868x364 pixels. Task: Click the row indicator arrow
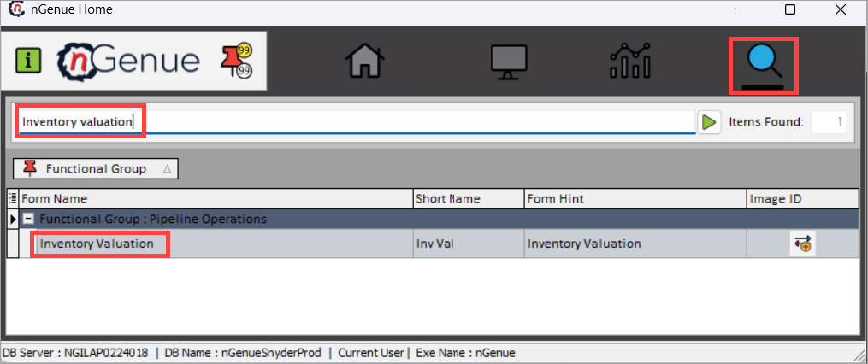coord(13,219)
